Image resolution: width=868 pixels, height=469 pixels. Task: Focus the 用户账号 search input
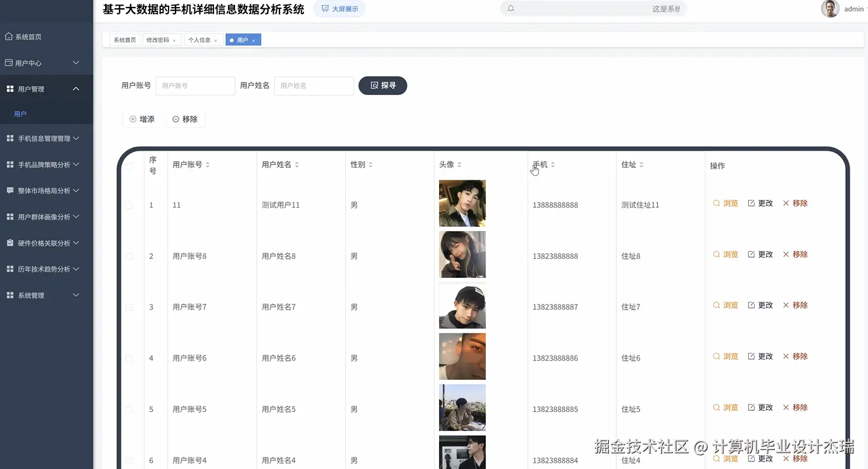195,85
